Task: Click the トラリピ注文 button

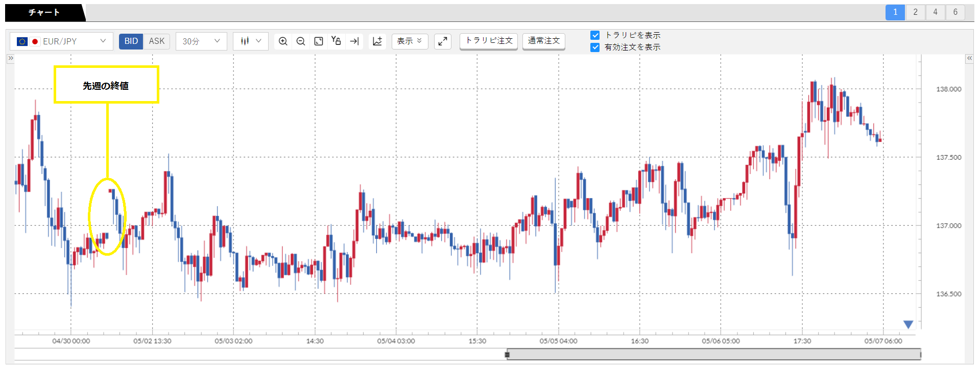Action: point(489,41)
